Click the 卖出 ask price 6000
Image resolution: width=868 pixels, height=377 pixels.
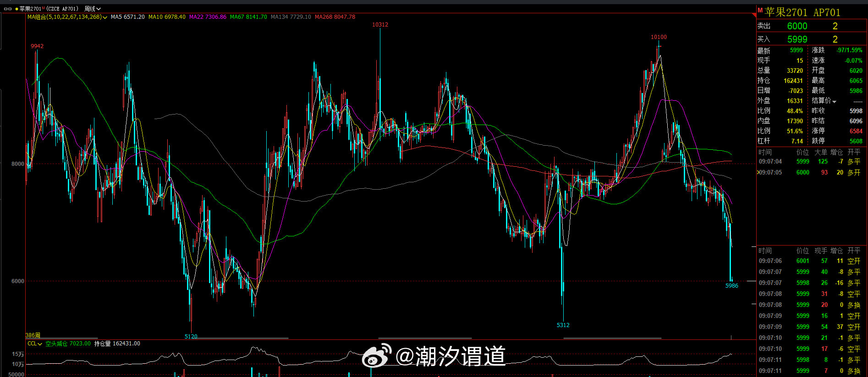click(x=797, y=26)
